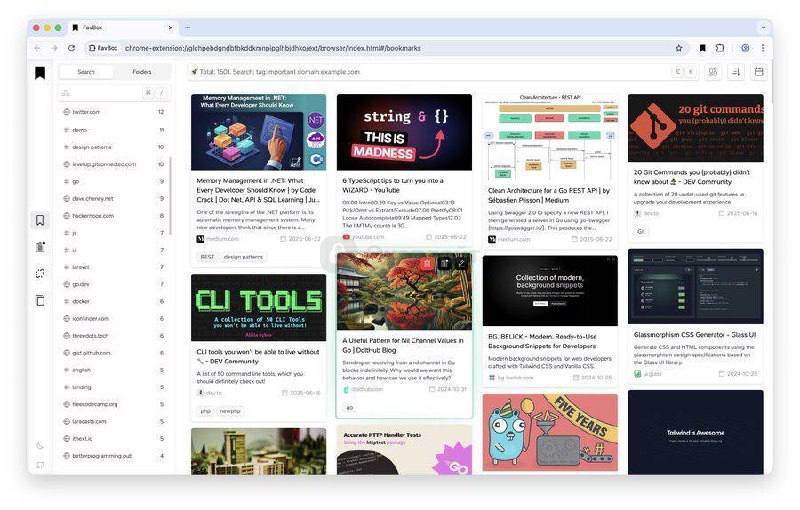Viewport: 800px width, 510px height.
Task: Open the '20 git commands' bookmark thumbnail
Action: click(x=695, y=128)
